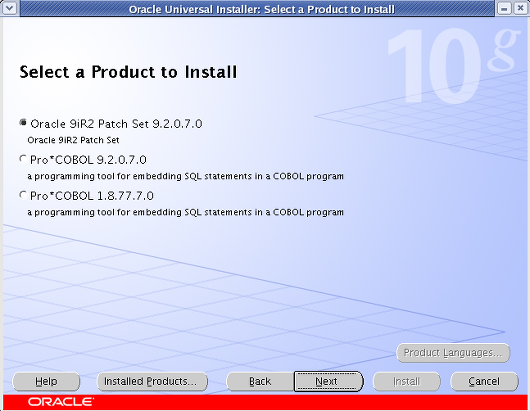The width and height of the screenshot is (530, 411).
Task: Click the greyed-out Product Languages button
Action: point(453,353)
